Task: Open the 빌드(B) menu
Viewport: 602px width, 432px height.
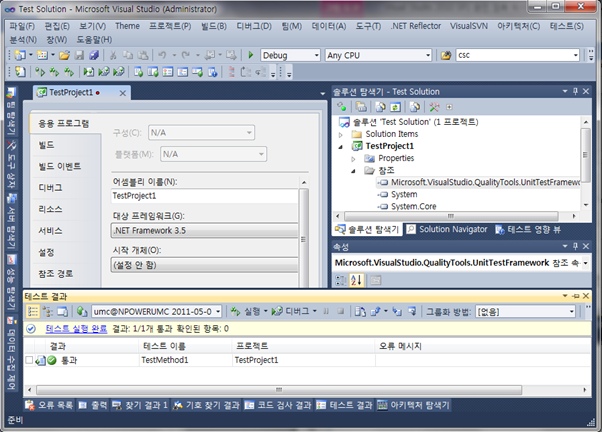Action: tap(214, 26)
